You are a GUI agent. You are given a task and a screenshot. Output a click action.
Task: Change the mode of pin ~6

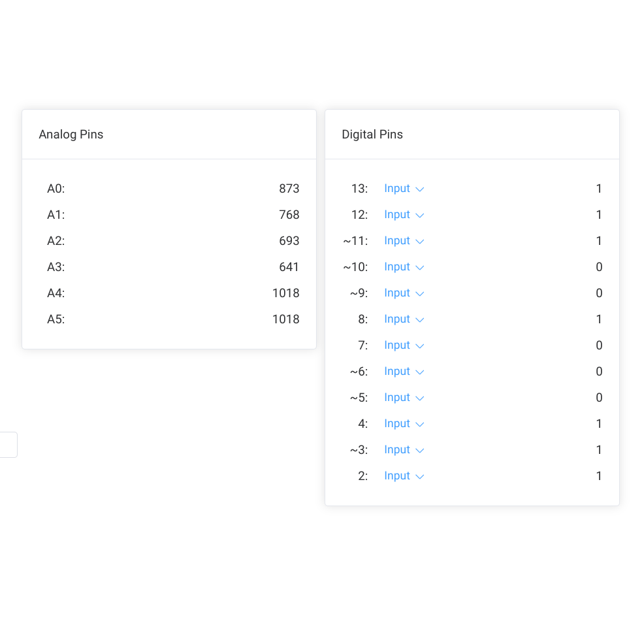click(404, 372)
